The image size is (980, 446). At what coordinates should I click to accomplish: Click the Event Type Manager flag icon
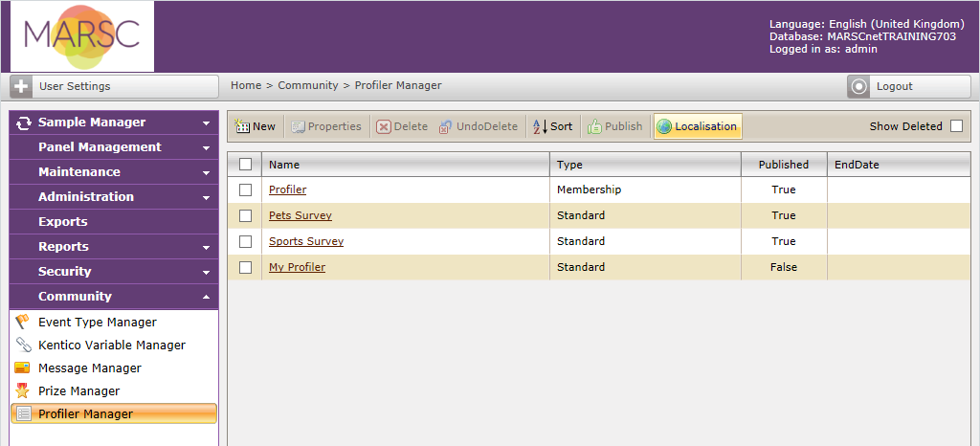[x=23, y=323]
